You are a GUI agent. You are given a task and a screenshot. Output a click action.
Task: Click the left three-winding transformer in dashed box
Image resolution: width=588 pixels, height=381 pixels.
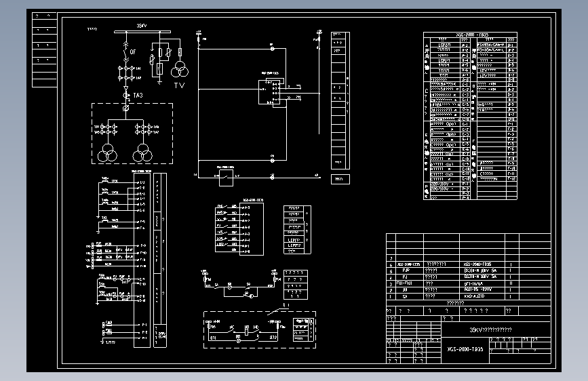107,153
